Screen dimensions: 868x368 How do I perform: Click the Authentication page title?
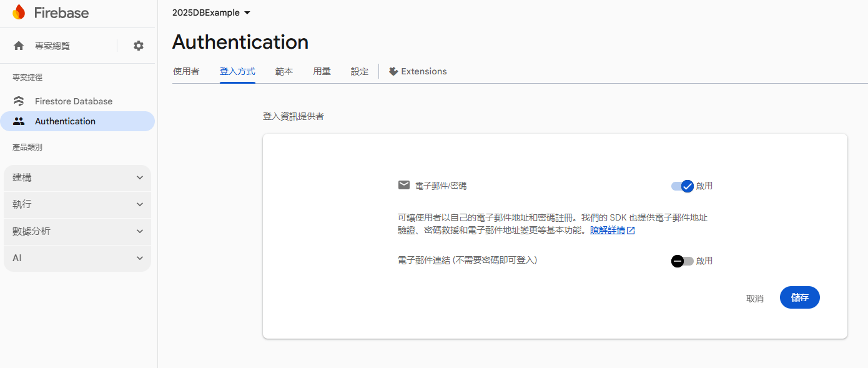click(x=240, y=42)
